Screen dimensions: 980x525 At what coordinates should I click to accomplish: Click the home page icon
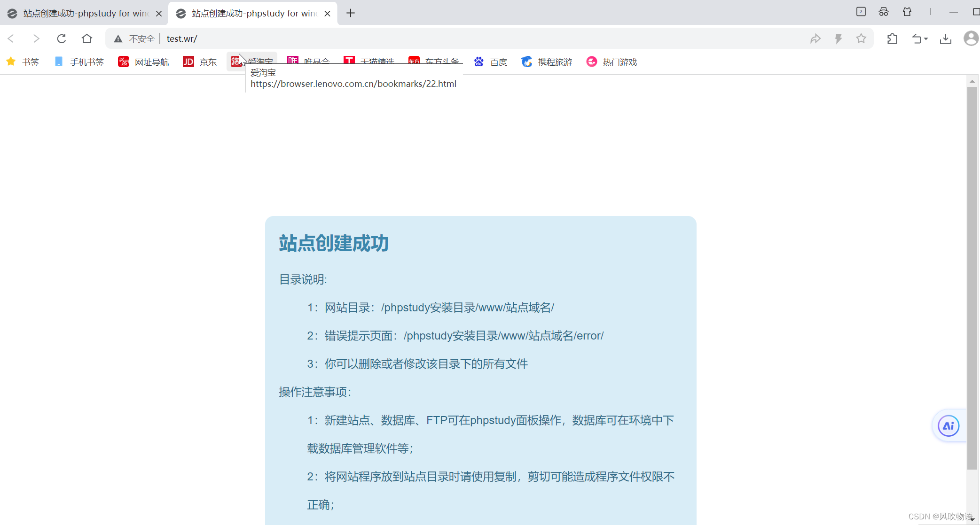(87, 39)
